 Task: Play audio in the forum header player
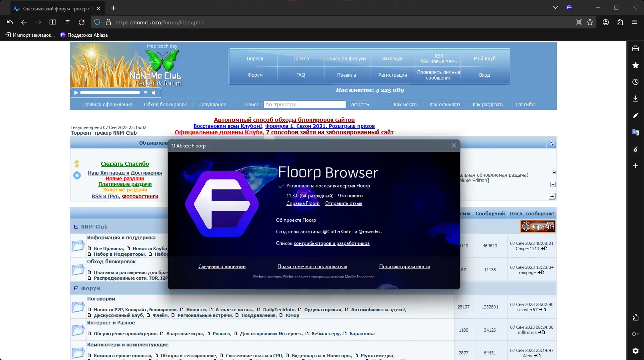[x=76, y=93]
